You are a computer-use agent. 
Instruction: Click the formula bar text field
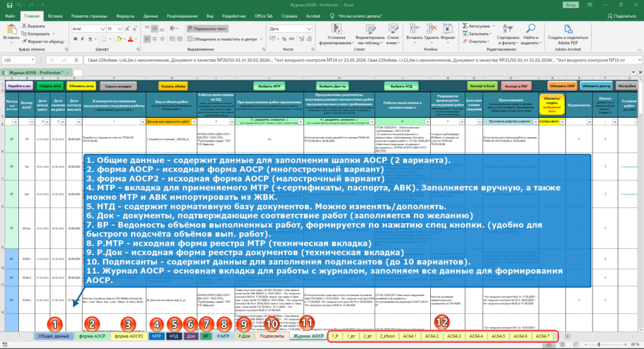[359, 60]
